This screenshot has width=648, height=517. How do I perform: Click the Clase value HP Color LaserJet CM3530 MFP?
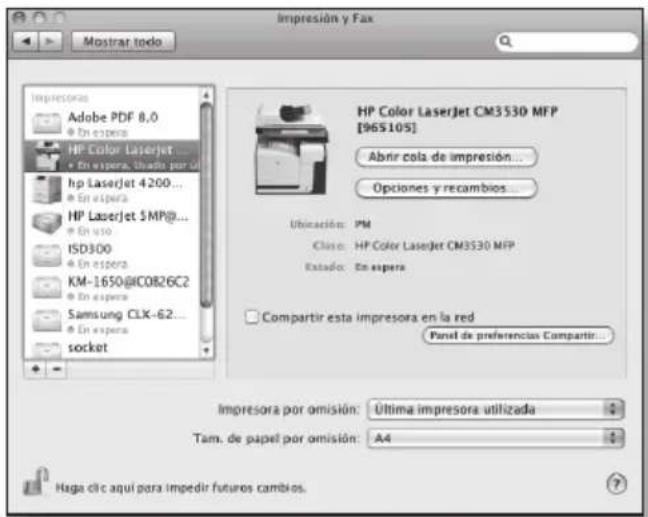(x=434, y=246)
